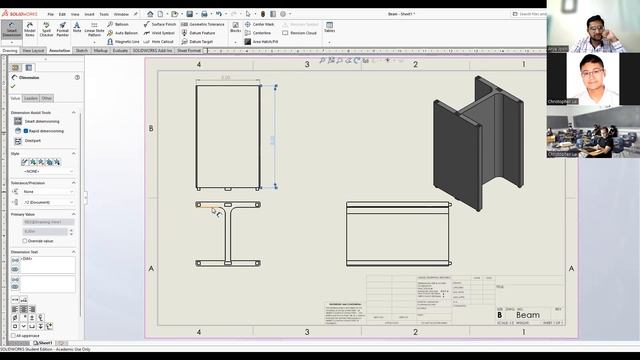The height and width of the screenshot is (360, 640).
Task: Open Linear Note Pattern tool
Action: [x=94, y=29]
